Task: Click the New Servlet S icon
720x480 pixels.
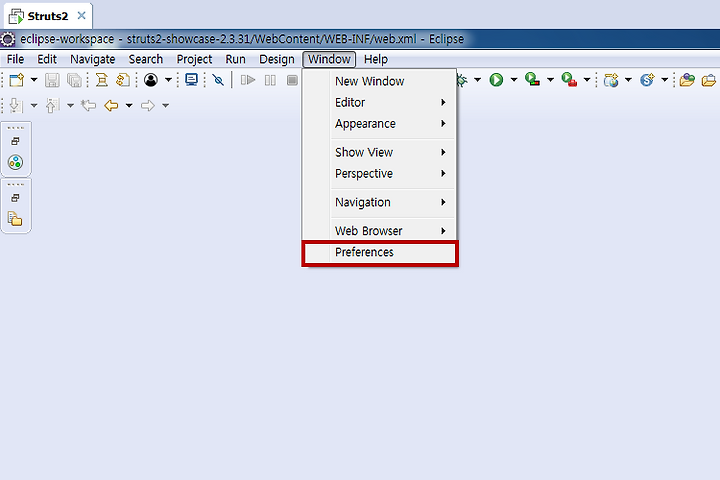Action: 647,80
